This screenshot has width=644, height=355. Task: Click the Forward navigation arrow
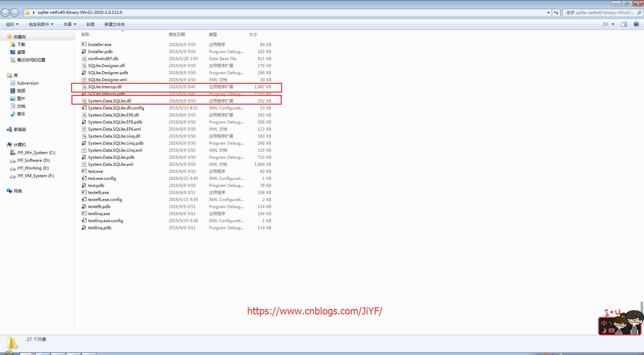(x=14, y=13)
